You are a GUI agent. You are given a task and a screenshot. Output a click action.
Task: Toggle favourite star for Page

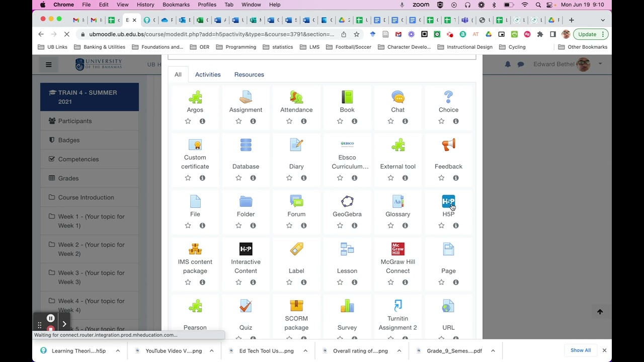tap(441, 283)
